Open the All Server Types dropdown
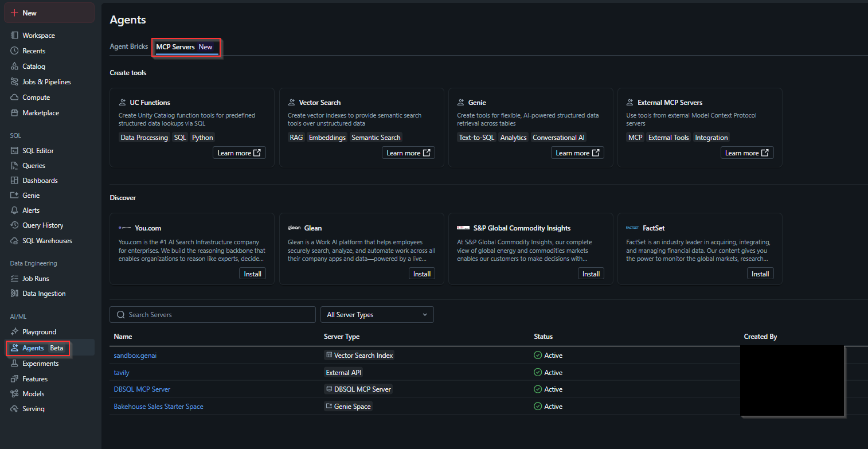This screenshot has height=449, width=868. click(377, 314)
